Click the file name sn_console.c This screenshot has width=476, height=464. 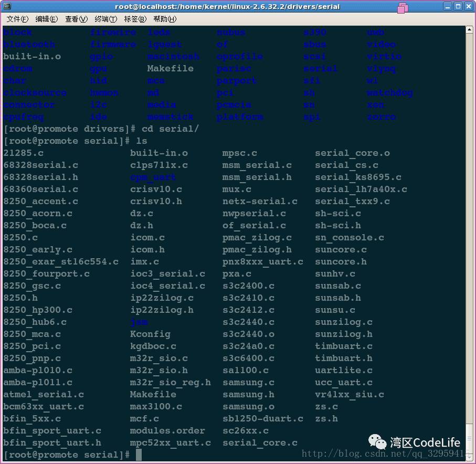(x=350, y=237)
